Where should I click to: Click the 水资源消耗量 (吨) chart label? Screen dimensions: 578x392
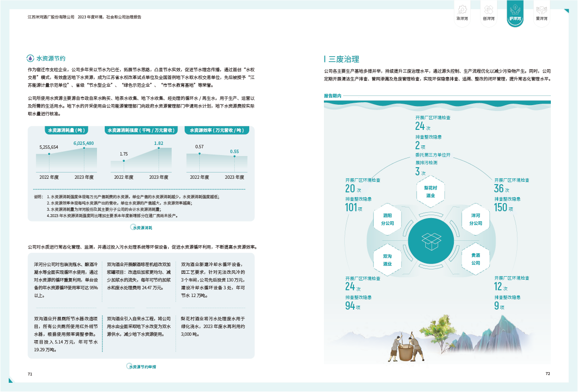point(66,130)
